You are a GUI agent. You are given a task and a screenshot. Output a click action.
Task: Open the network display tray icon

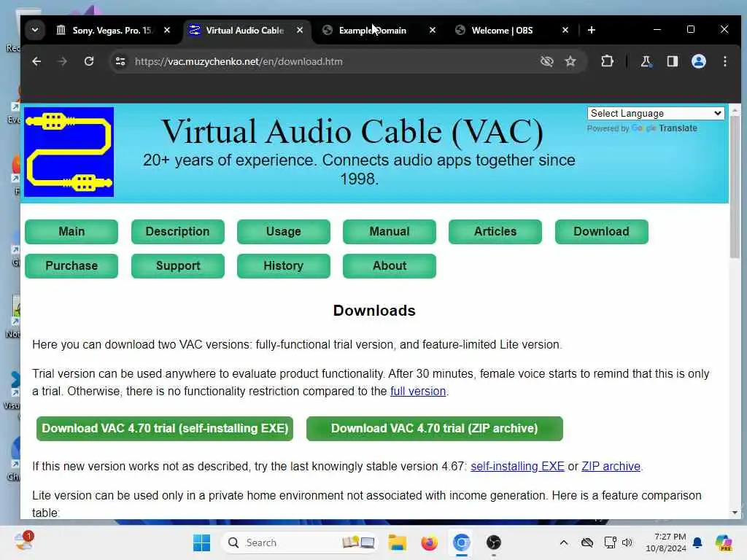(610, 542)
